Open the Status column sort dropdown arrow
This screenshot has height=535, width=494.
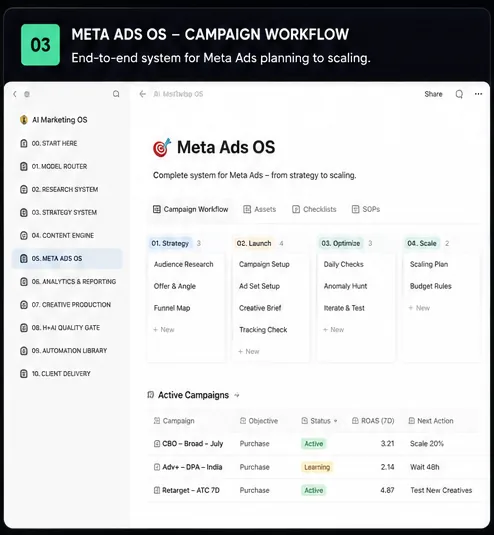point(335,421)
